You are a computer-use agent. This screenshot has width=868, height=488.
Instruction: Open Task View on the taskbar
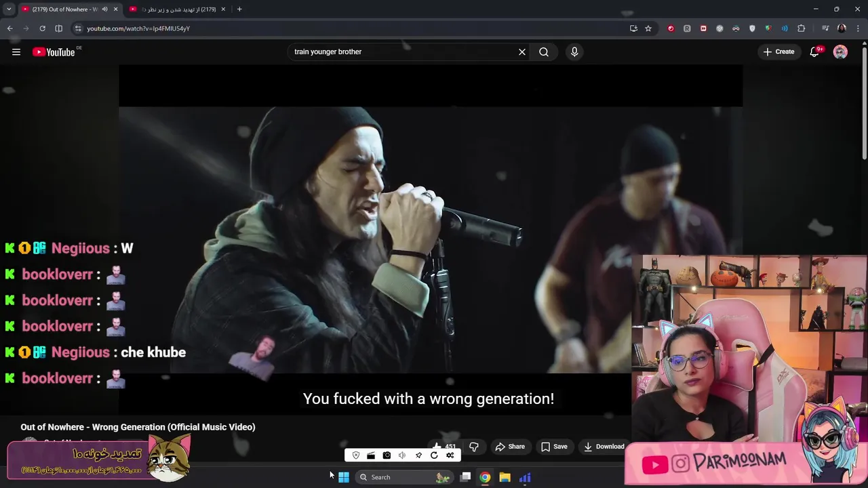[465, 477]
